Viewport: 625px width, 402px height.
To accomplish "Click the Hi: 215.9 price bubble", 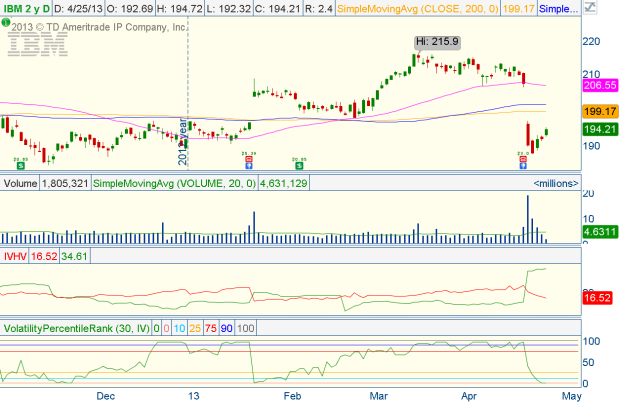I will tap(437, 42).
